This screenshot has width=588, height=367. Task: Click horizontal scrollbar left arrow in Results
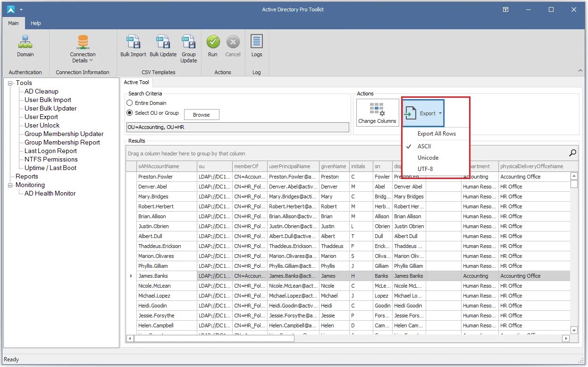[x=130, y=338]
